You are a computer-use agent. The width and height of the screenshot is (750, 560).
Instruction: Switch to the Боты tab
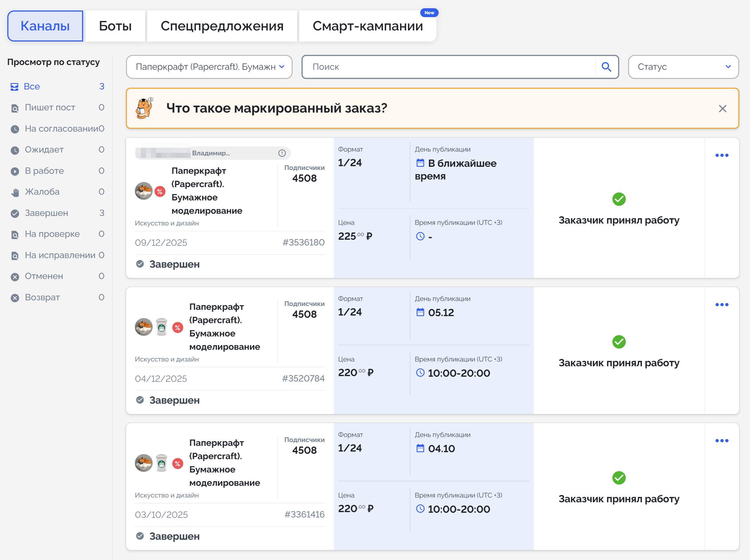point(115,26)
